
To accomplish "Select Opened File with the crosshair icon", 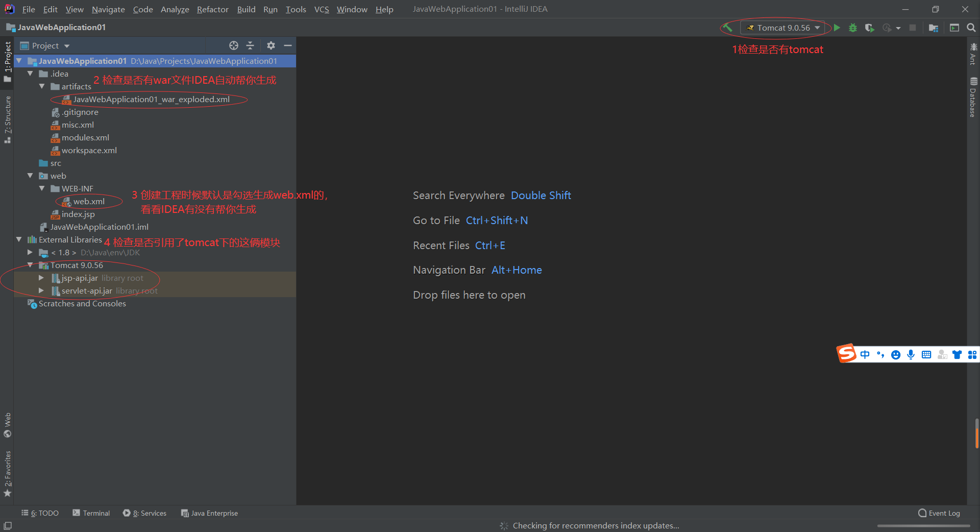I will pos(233,45).
